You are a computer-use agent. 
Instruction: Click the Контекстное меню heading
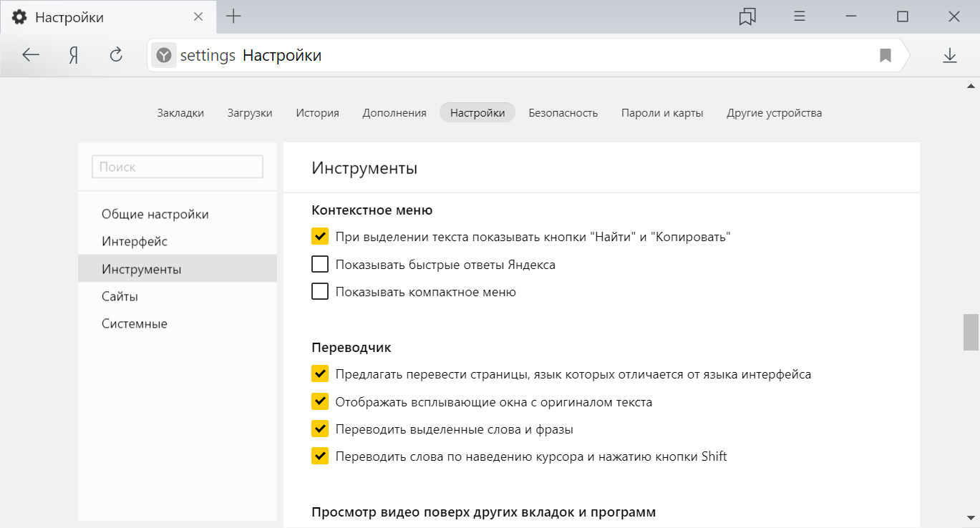[x=372, y=210]
